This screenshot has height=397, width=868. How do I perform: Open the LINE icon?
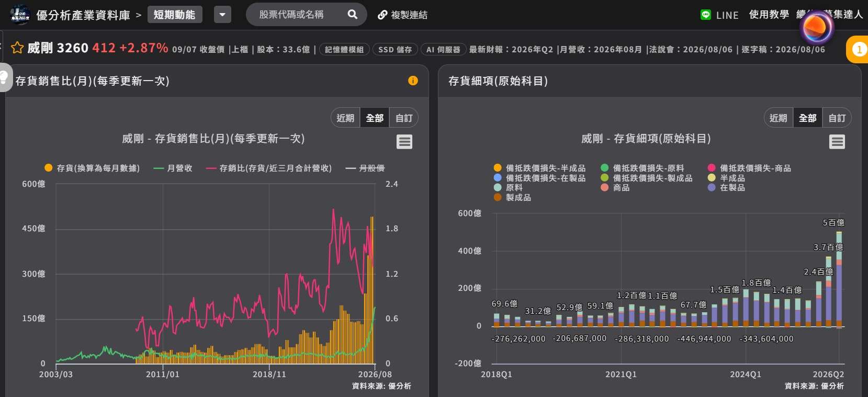pyautogui.click(x=706, y=15)
